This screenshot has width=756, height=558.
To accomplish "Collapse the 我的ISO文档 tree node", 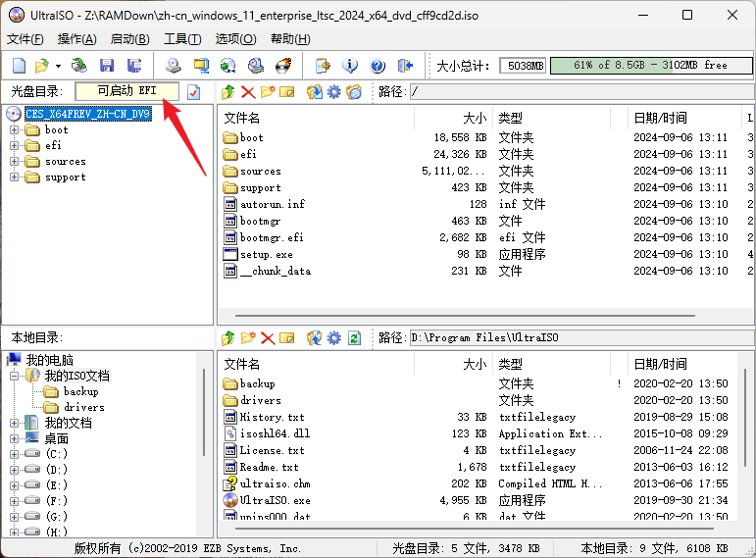I will (x=14, y=376).
